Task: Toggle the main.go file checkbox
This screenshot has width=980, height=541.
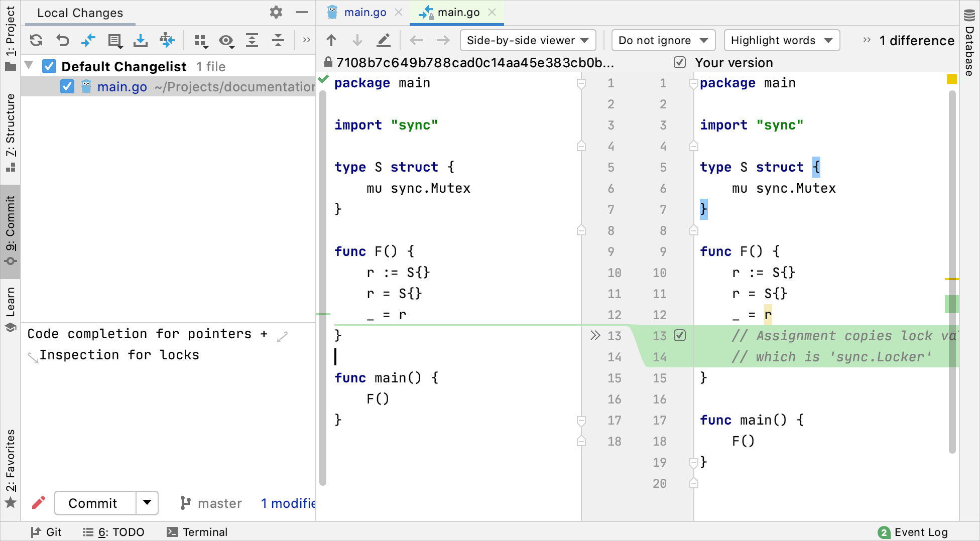Action: point(67,86)
